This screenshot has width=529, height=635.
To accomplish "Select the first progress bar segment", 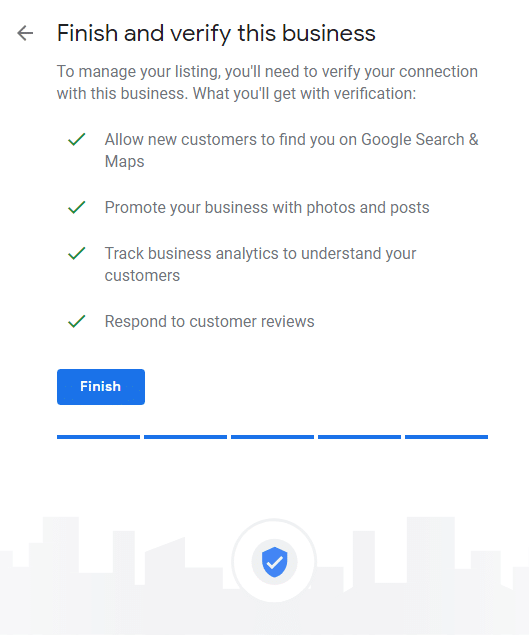I will pos(98,437).
